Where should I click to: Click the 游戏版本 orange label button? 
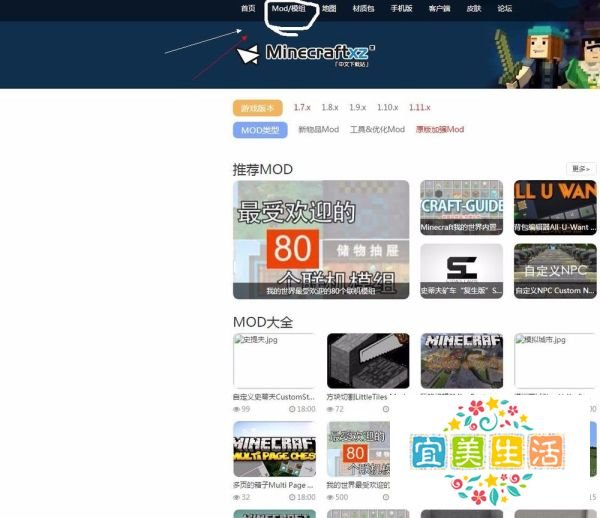tap(258, 108)
